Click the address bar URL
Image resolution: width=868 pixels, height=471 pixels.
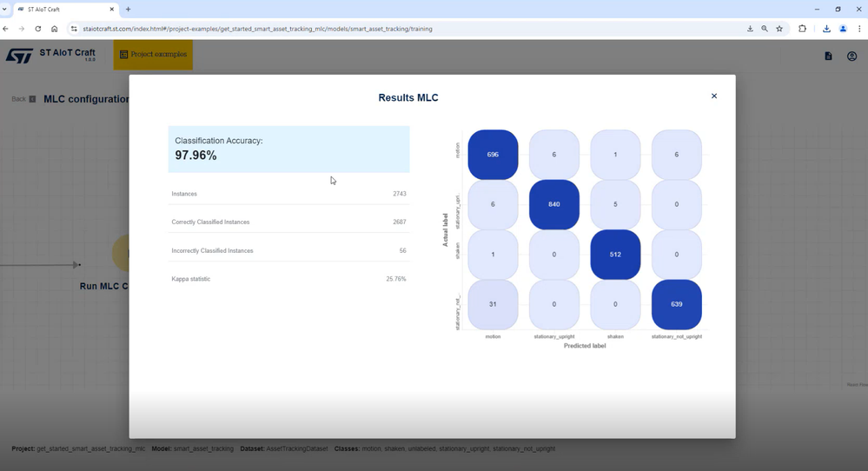point(257,29)
